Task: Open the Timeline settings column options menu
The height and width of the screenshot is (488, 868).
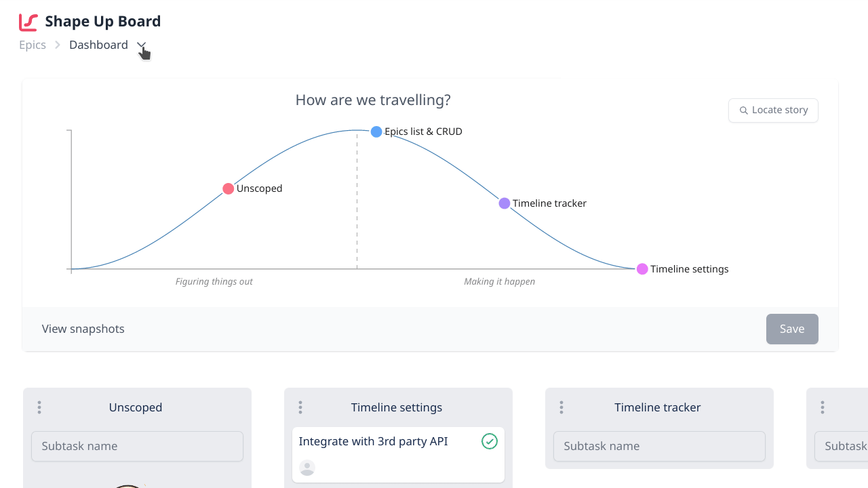Action: pos(300,407)
